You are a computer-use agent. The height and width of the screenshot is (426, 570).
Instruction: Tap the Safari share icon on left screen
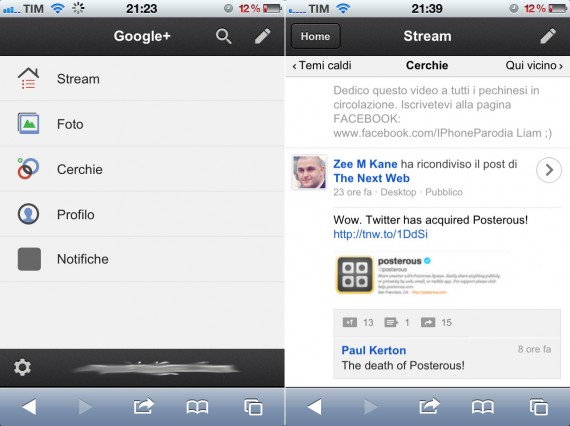click(x=144, y=406)
